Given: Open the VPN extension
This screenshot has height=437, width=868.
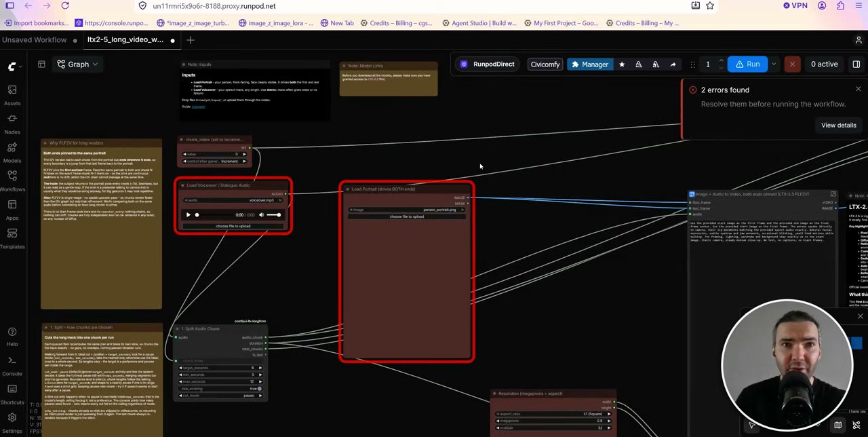Looking at the screenshot, I should 795,5.
